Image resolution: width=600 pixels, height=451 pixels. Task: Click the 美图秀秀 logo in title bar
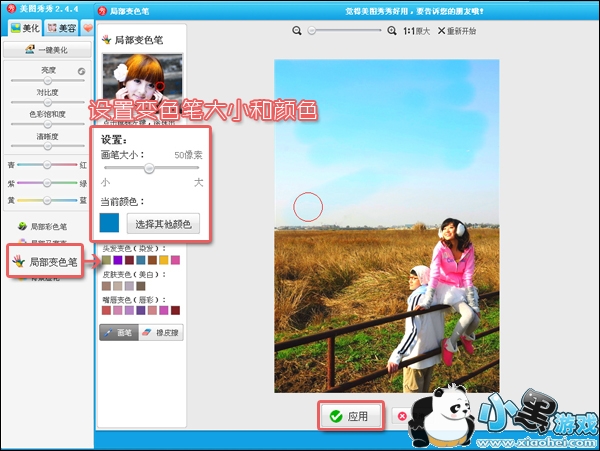pos(11,8)
